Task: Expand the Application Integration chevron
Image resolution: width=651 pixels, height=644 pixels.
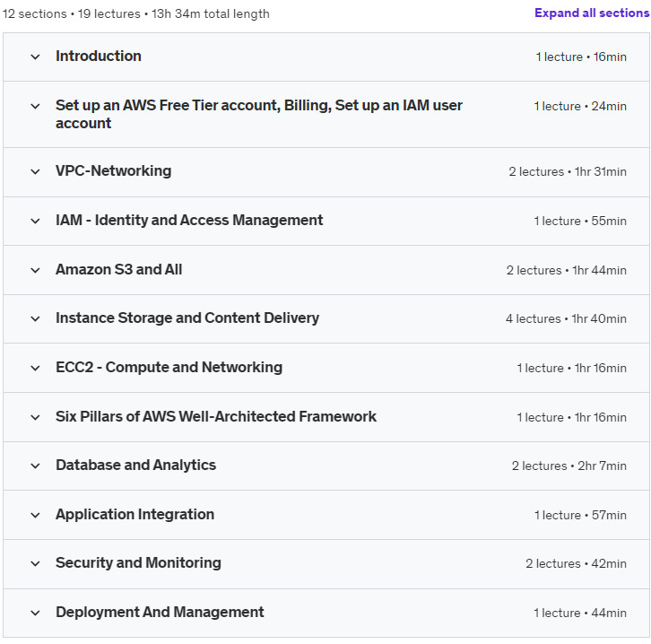Action: tap(35, 515)
